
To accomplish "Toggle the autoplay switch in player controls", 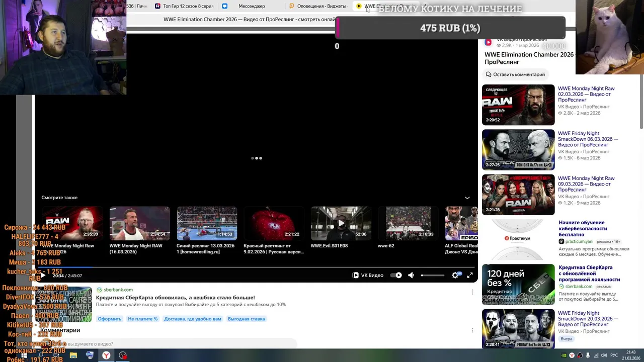I will tap(396, 275).
